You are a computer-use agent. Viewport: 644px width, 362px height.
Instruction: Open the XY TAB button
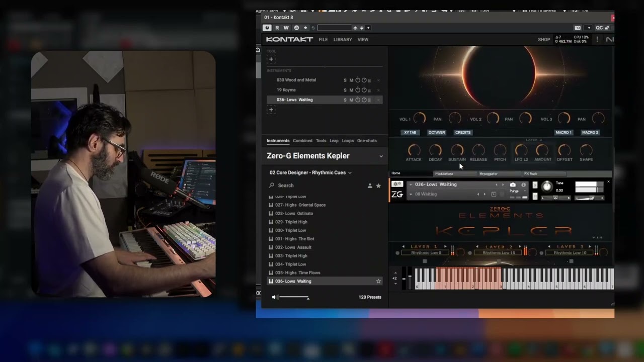(x=410, y=133)
